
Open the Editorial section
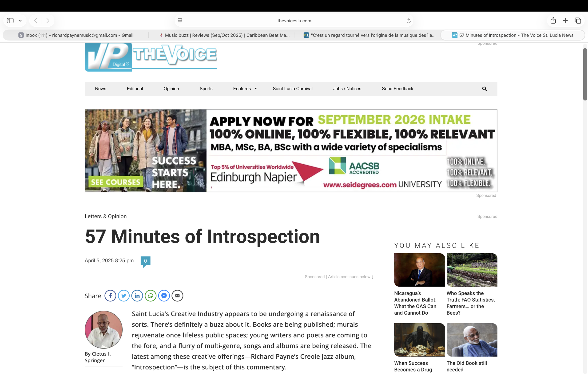[135, 89]
